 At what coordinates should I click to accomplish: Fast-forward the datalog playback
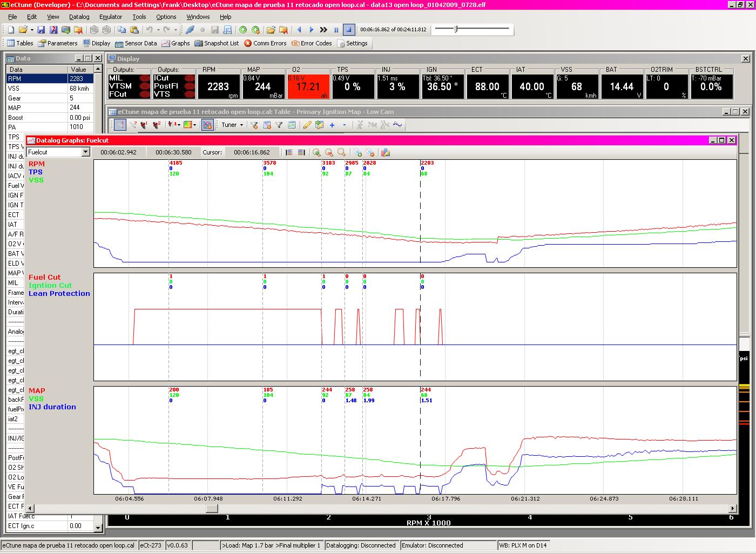[x=323, y=30]
